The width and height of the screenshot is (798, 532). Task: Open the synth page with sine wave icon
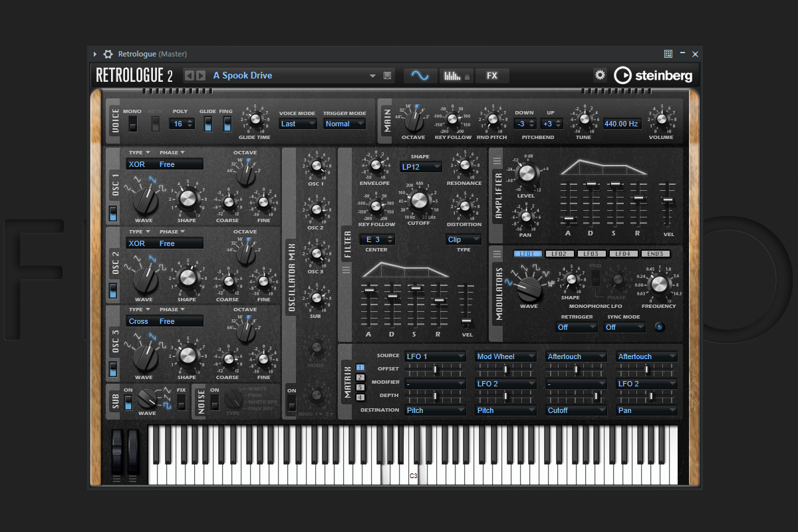(x=420, y=76)
